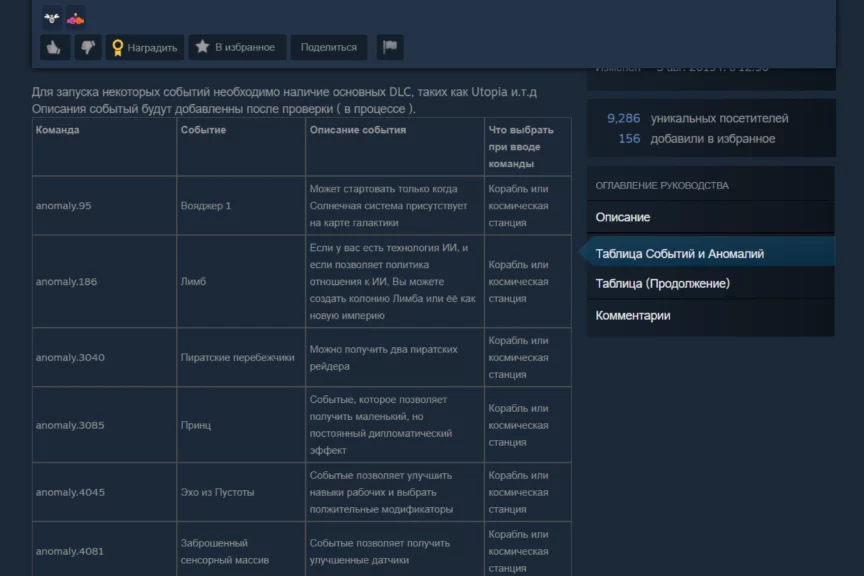Click the thumbs up rating icon

click(x=54, y=47)
